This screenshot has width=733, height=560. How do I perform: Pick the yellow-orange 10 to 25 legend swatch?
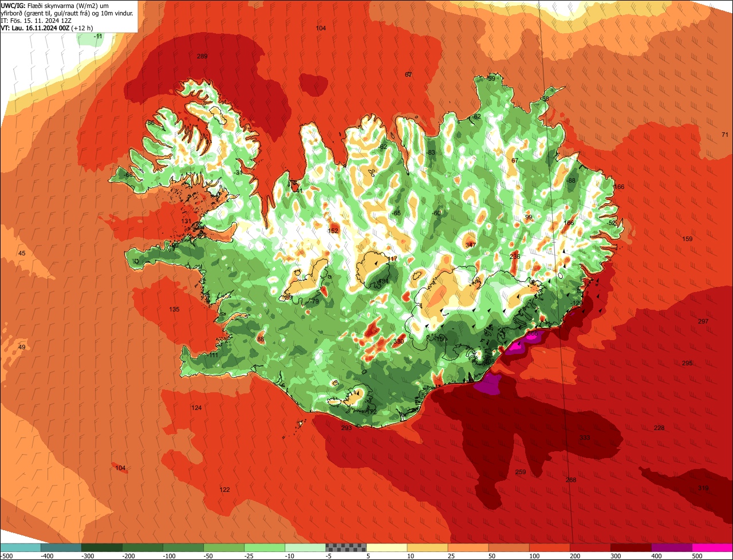coord(428,547)
